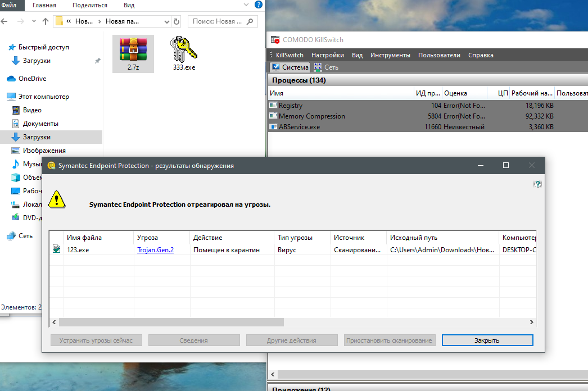
Task: Click the ABService.exe process icon
Action: click(x=273, y=127)
